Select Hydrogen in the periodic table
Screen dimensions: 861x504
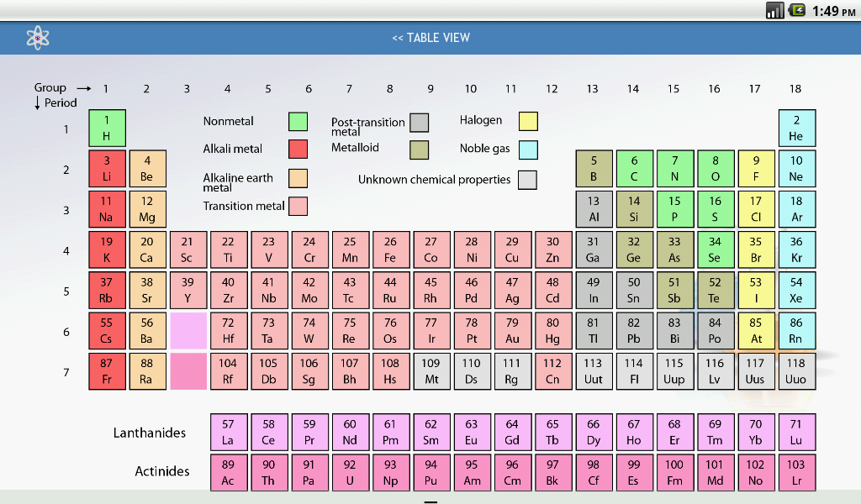(x=106, y=127)
